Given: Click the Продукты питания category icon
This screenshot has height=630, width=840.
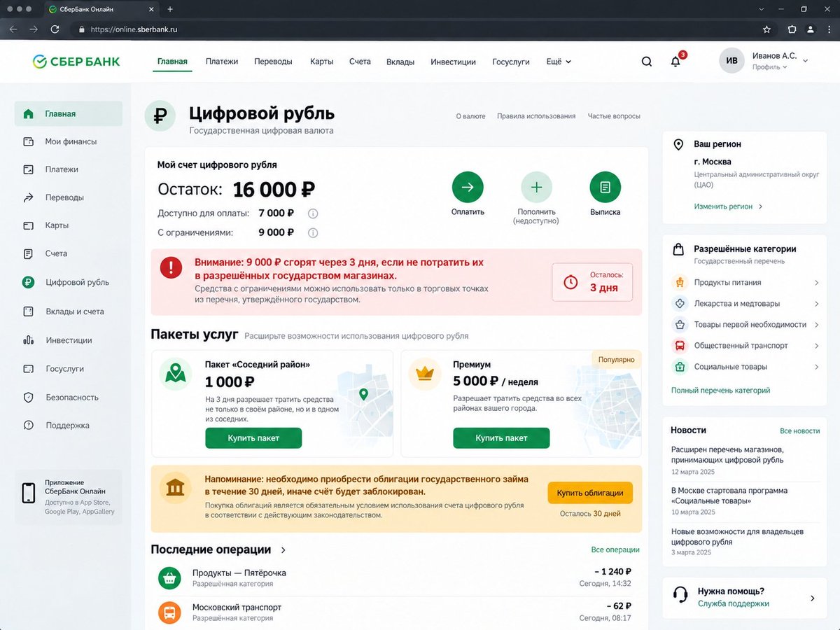Looking at the screenshot, I should [x=679, y=283].
